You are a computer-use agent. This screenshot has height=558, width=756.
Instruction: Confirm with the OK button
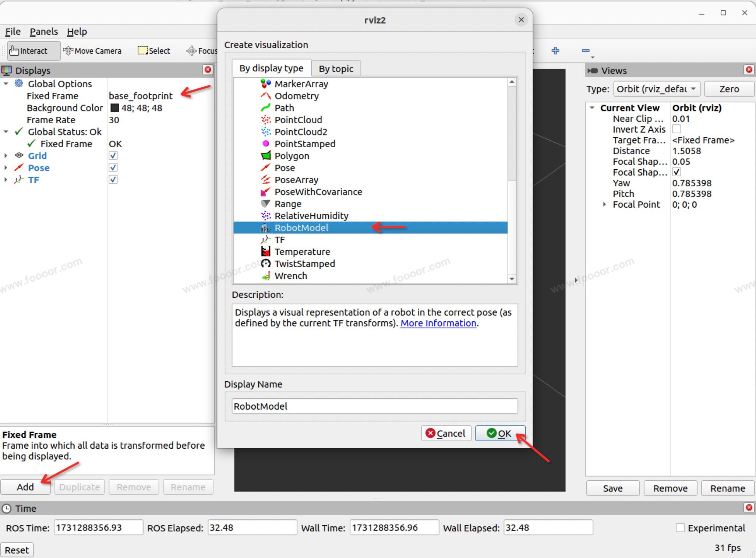pyautogui.click(x=500, y=433)
